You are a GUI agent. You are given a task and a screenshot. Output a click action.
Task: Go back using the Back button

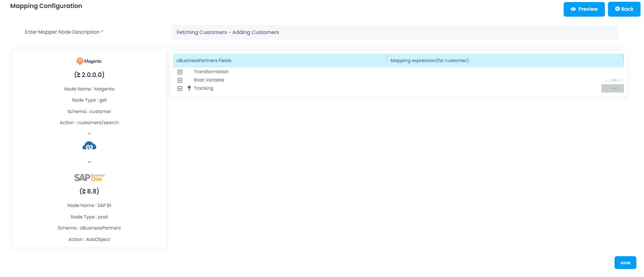[x=624, y=9]
